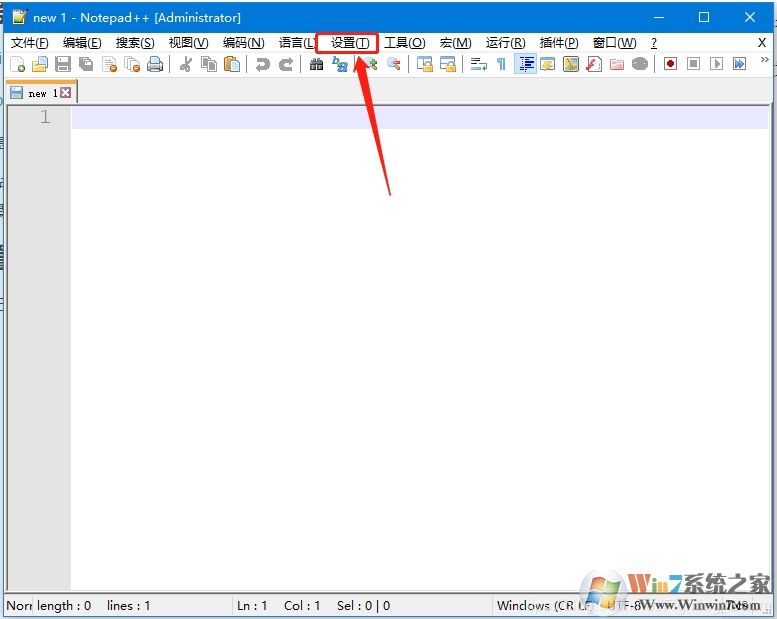The image size is (777, 619).
Task: Toggle Show All Characters pilcrow icon
Action: 501,64
